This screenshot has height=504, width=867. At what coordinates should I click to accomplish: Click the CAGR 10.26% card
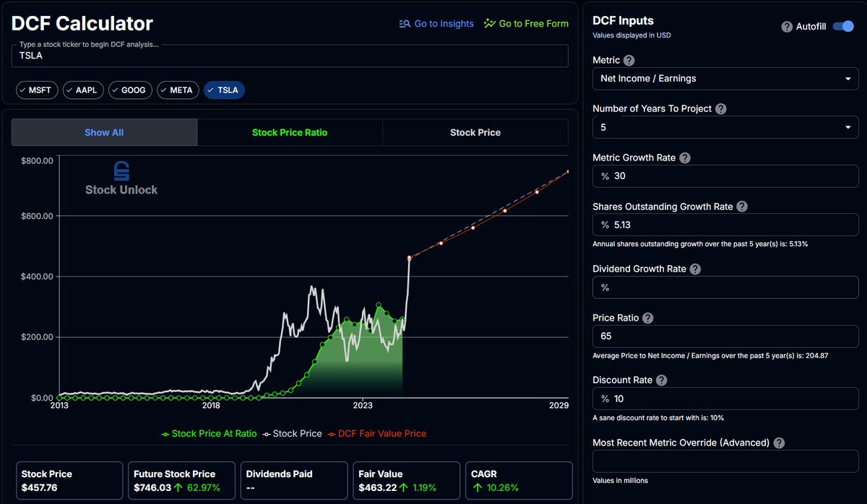(519, 482)
